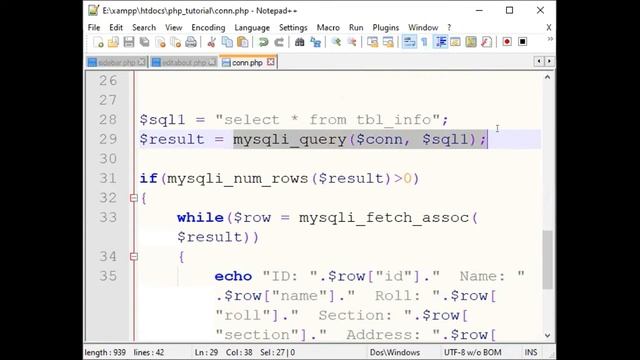The height and width of the screenshot is (360, 640).
Task: Open the Language menu
Action: click(252, 27)
